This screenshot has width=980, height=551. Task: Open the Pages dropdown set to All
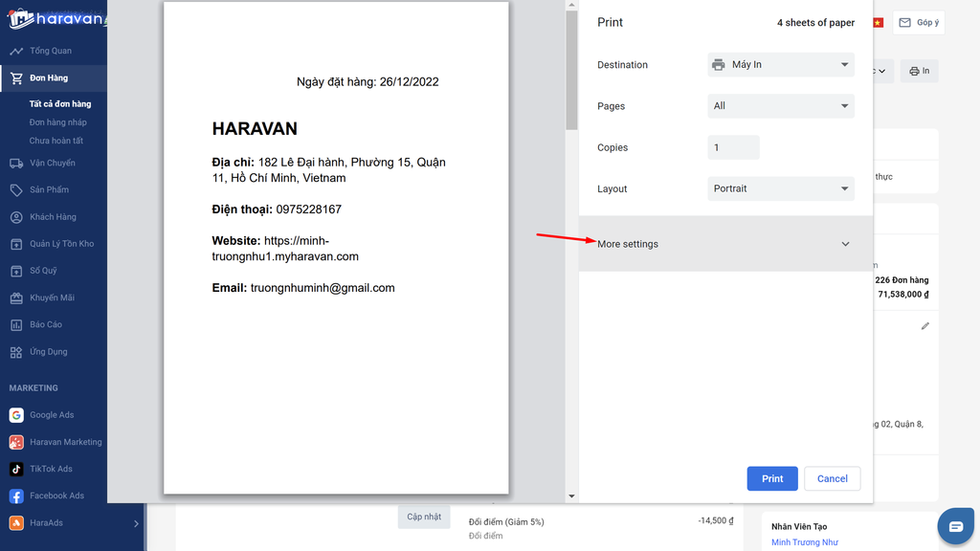pyautogui.click(x=781, y=106)
